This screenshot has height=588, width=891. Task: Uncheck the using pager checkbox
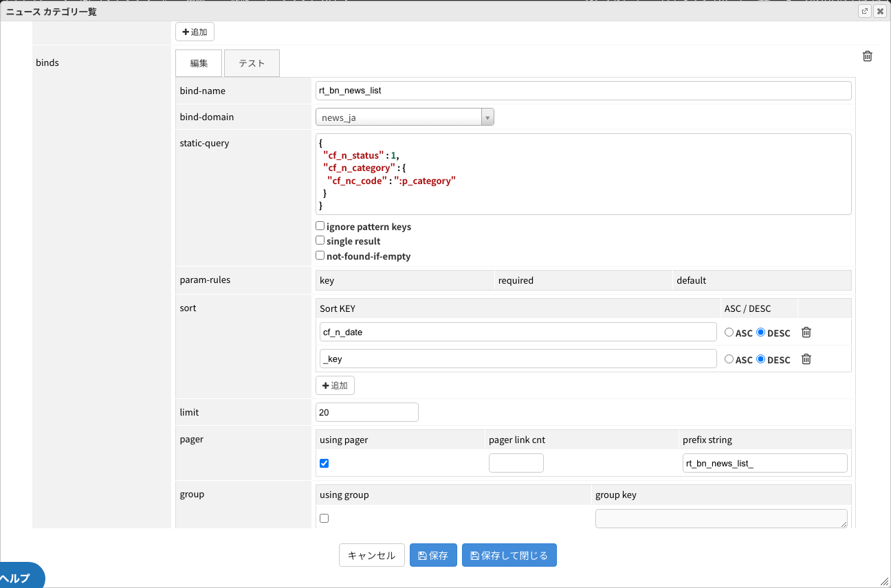(x=324, y=463)
